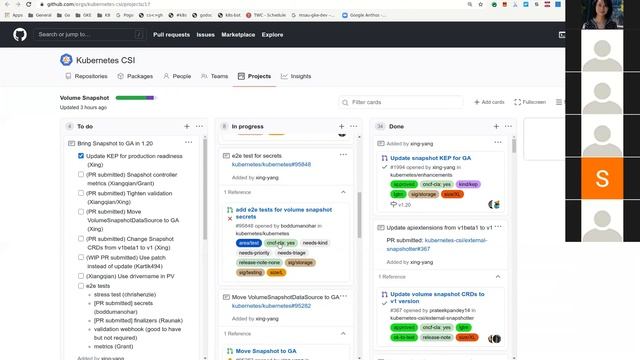The height and width of the screenshot is (360, 640).
Task: Enter Fullscreen project view
Action: 530,102
